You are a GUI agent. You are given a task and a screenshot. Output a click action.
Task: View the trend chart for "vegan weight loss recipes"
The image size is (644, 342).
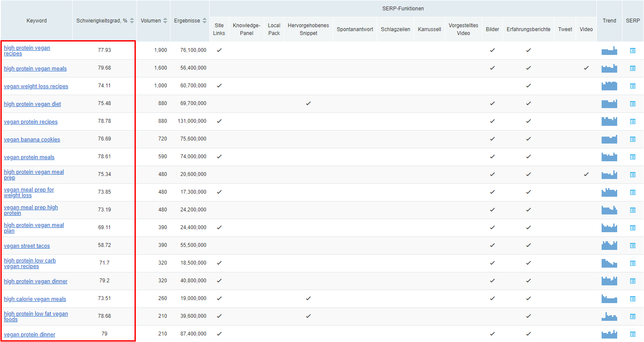609,86
